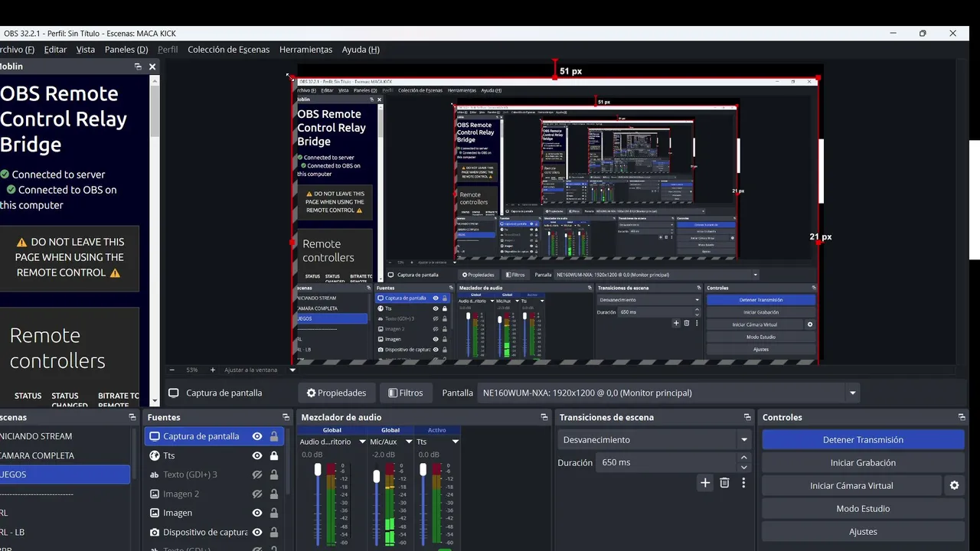Click the image icon of Imagen 2
Screen dimensions: 980x551
[x=155, y=494]
